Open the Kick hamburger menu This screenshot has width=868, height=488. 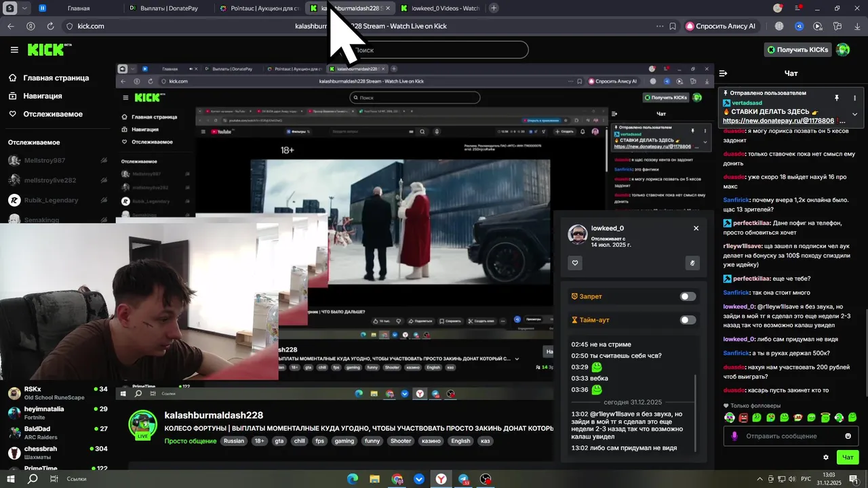coord(14,49)
